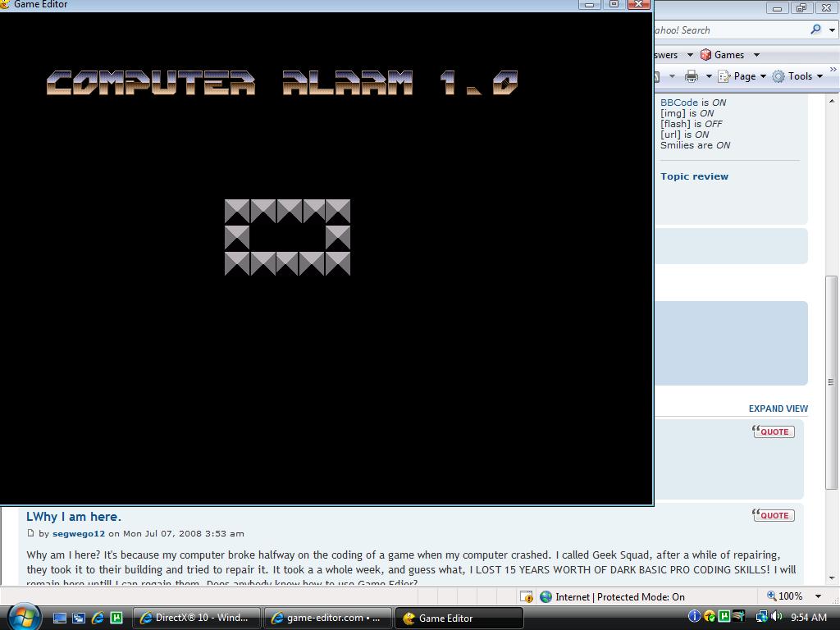Open the search provider dropdown arrow

point(832,30)
